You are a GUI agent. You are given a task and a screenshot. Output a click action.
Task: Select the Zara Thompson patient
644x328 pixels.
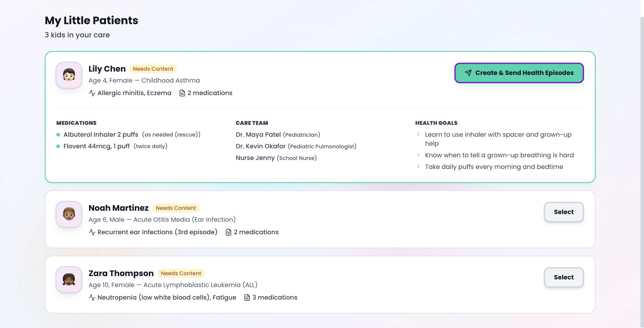(563, 277)
